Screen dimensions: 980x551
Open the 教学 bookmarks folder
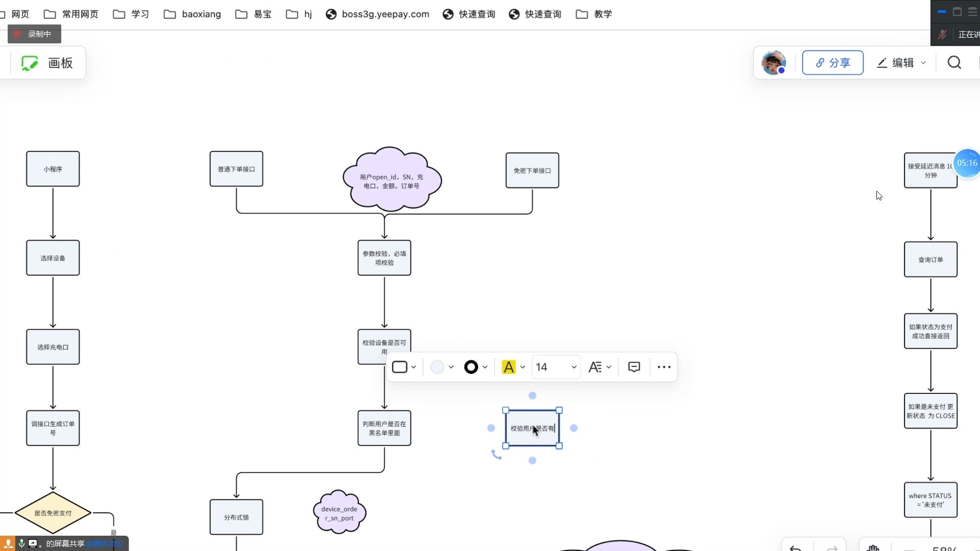(x=594, y=14)
